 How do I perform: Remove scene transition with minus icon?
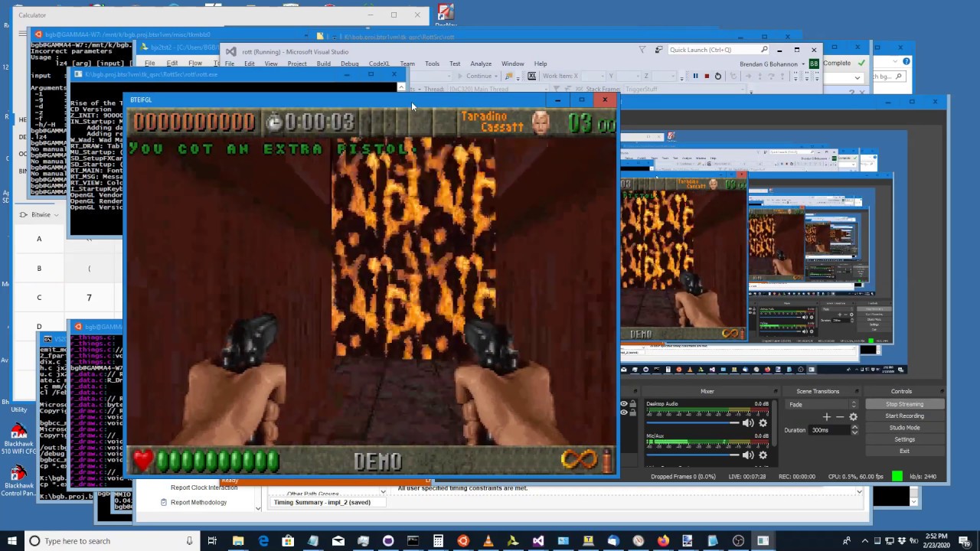click(x=840, y=417)
